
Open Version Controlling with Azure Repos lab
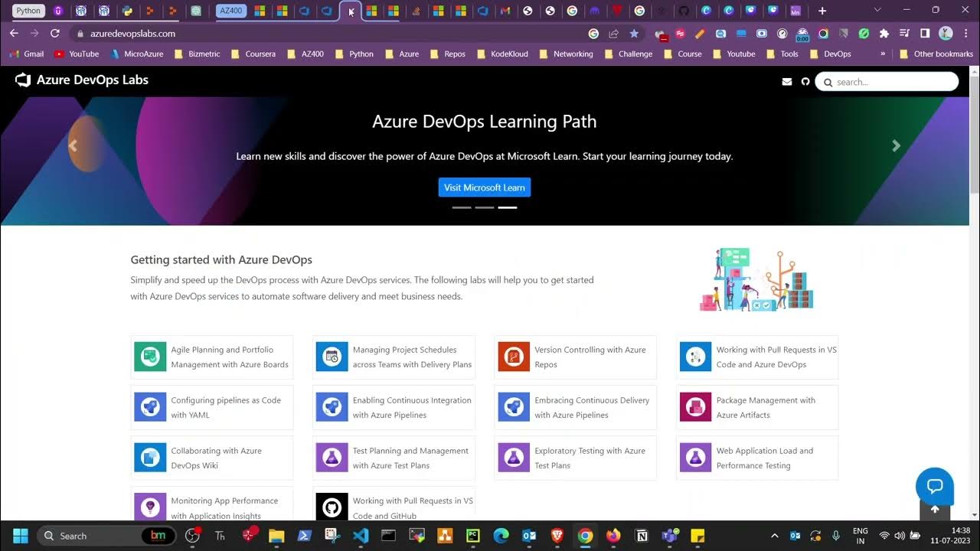tap(575, 357)
